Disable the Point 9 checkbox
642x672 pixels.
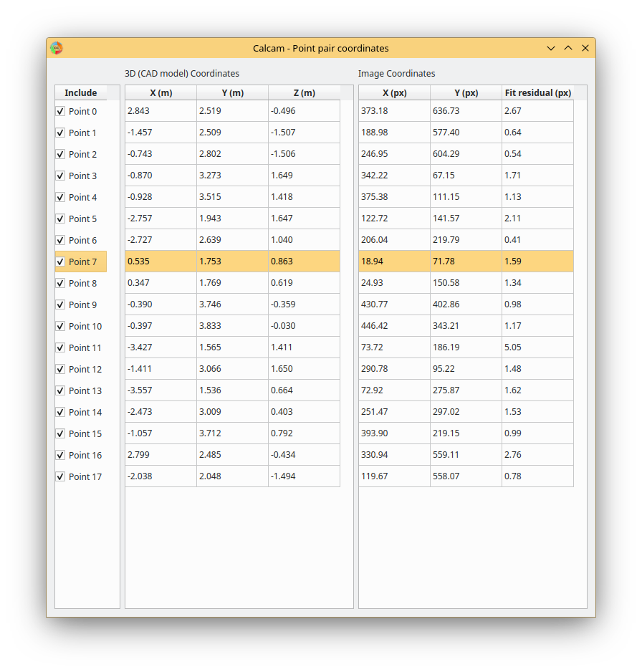[60, 304]
